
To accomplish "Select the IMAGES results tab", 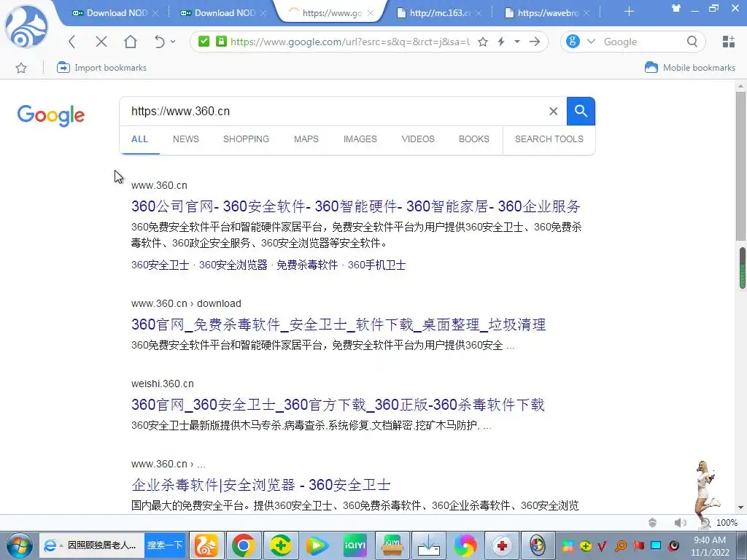I will (x=360, y=139).
